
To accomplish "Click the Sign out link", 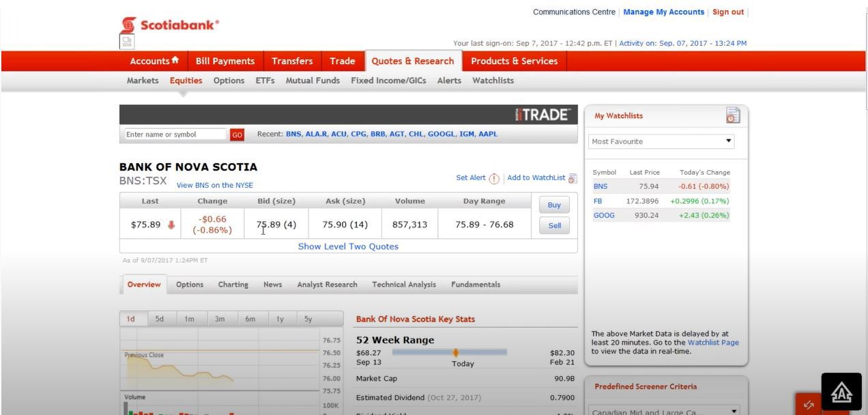I will 728,12.
